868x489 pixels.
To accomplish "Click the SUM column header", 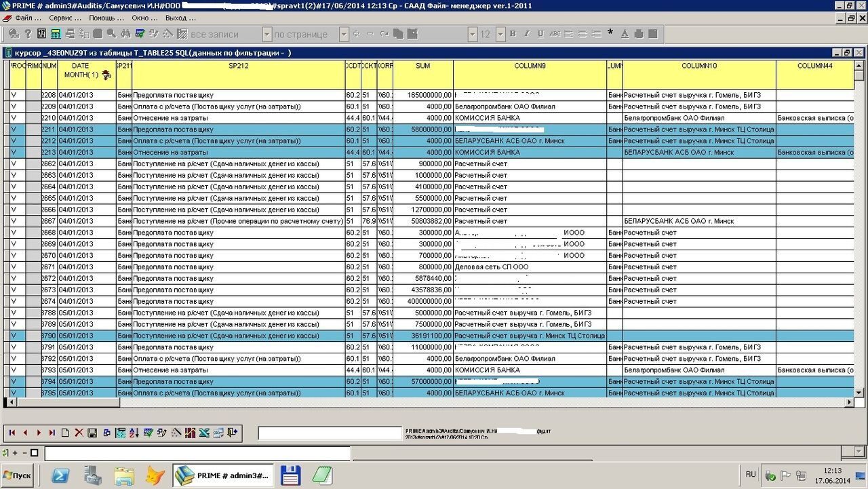I will pyautogui.click(x=423, y=75).
